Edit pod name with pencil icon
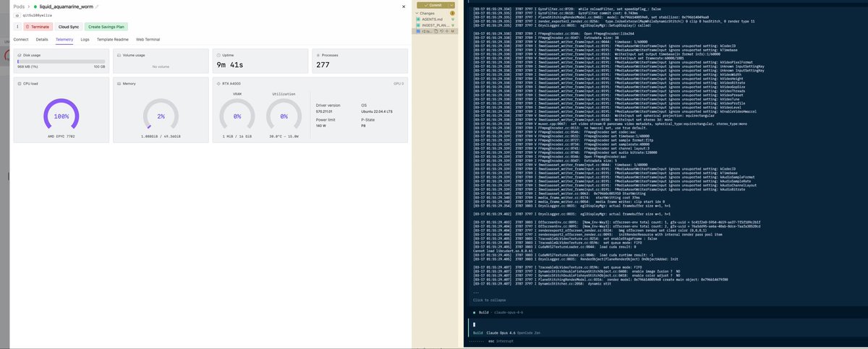Image resolution: width=868 pixels, height=349 pixels. [x=97, y=7]
